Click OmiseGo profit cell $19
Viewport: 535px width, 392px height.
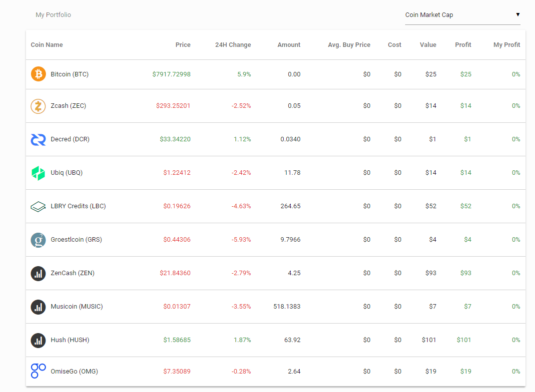[x=466, y=371]
